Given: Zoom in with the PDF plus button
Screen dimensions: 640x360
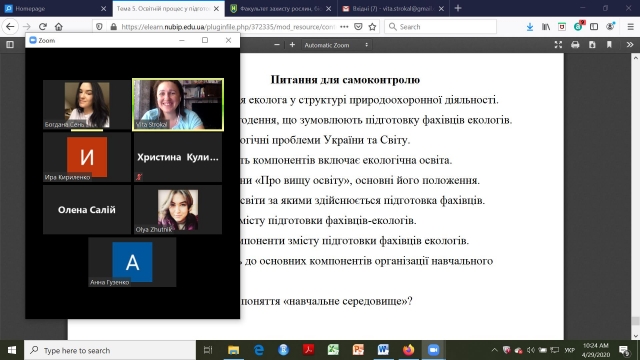Looking at the screenshot, I should tap(292, 45).
